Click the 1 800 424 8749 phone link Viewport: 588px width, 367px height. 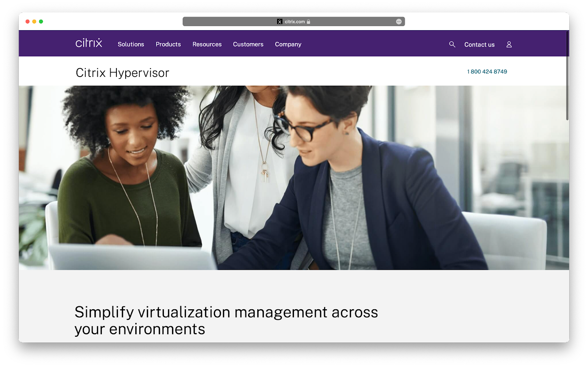(x=487, y=72)
